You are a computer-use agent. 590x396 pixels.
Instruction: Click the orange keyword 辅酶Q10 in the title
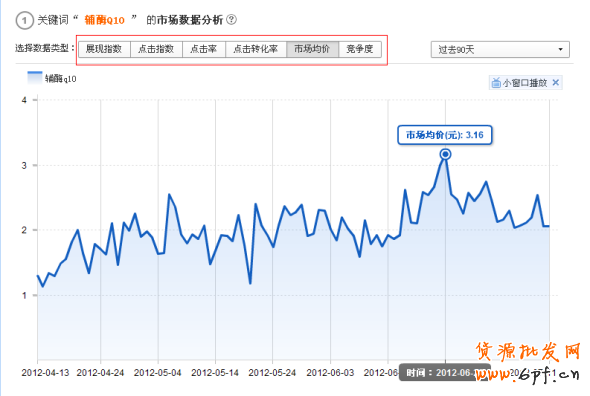[x=104, y=20]
